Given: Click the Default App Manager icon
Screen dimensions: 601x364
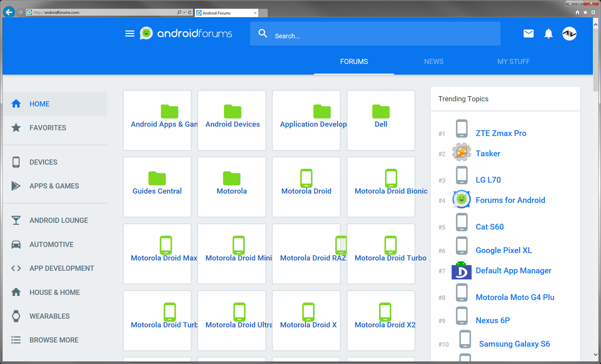Looking at the screenshot, I should [x=461, y=271].
